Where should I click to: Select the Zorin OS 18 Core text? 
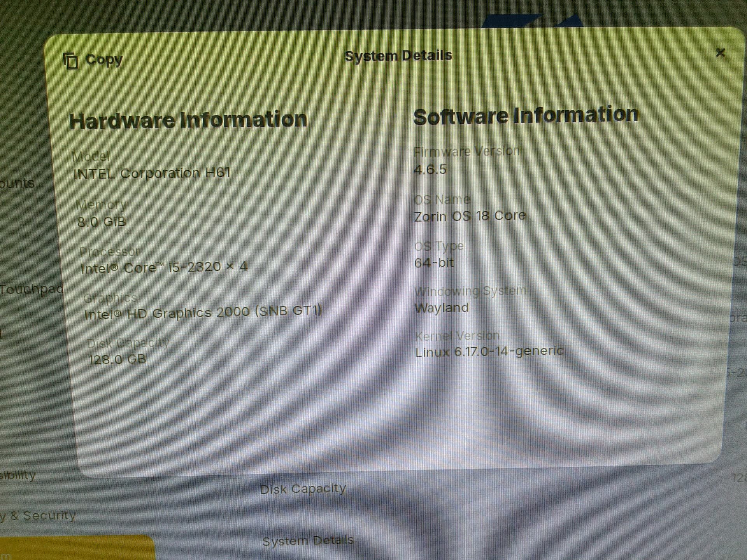(x=470, y=216)
